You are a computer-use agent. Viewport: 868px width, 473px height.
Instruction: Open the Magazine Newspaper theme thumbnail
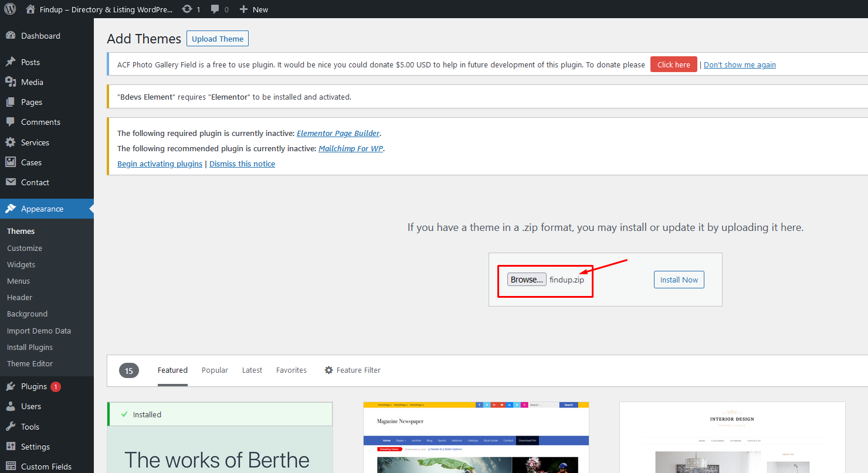tap(476, 437)
